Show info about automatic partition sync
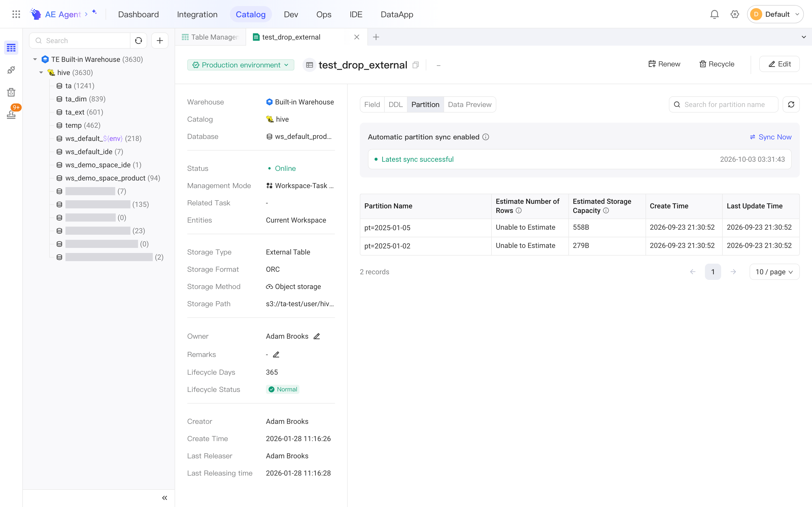This screenshot has height=507, width=812. (485, 137)
